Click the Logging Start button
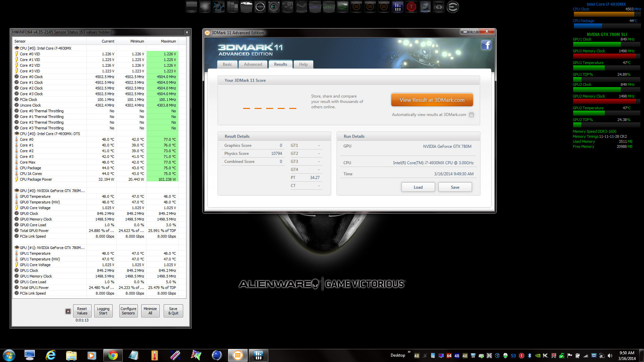This screenshot has width=644, height=362. (103, 311)
